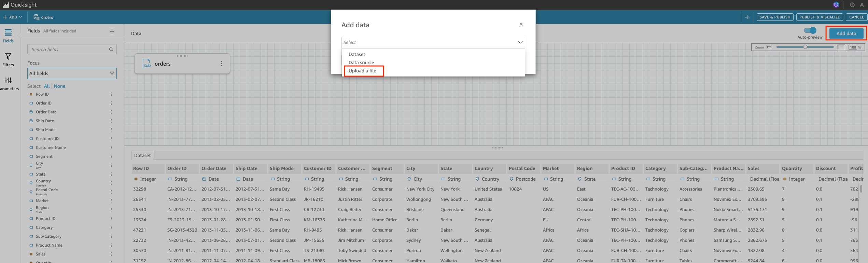
Task: Click the cell 'New York City'
Action: pos(420,189)
